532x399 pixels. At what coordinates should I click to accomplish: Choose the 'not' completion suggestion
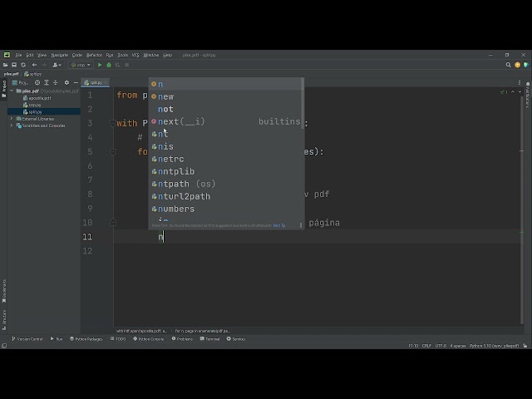click(226, 109)
